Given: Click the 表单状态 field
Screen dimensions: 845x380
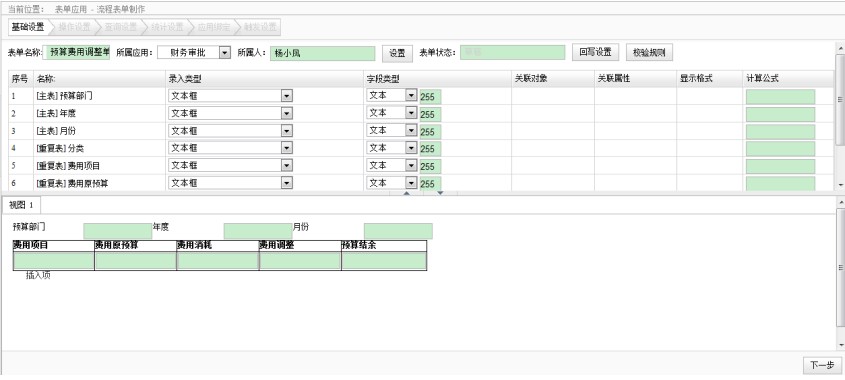Looking at the screenshot, I should coord(512,52).
